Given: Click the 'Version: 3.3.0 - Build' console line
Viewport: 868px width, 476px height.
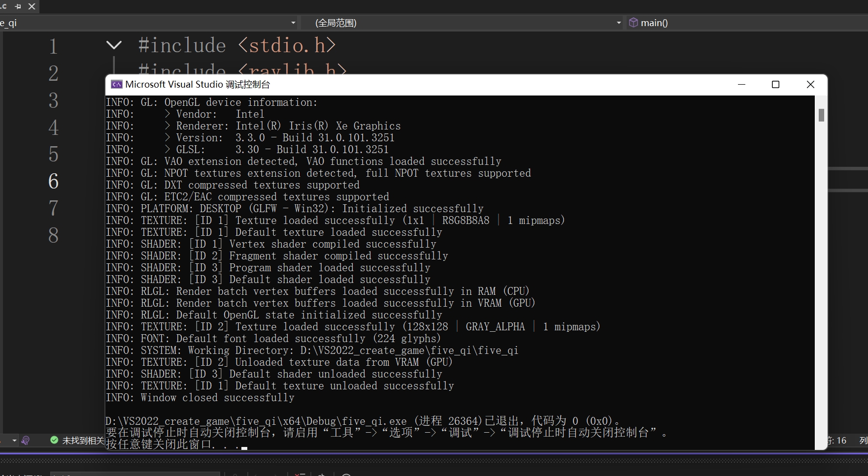Looking at the screenshot, I should coord(250,138).
